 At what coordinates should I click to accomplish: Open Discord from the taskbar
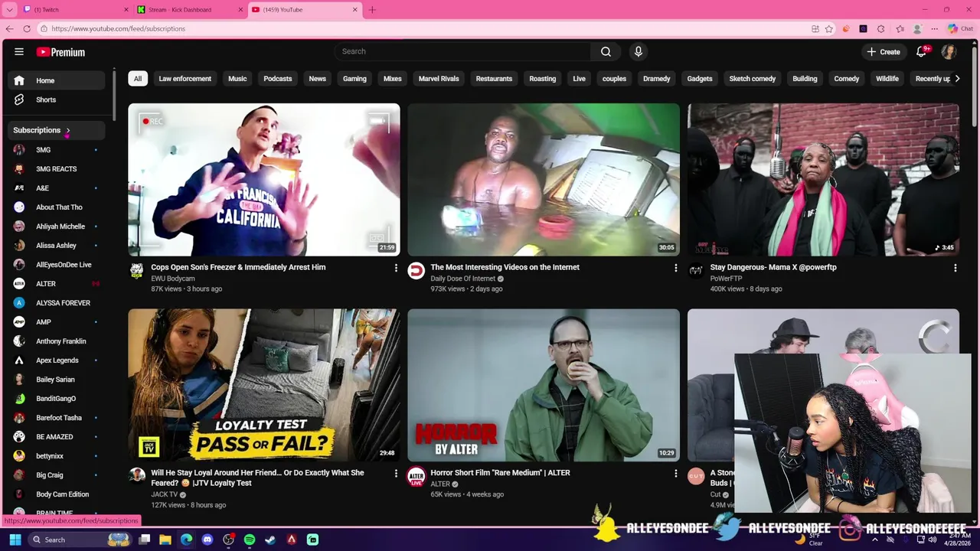click(x=207, y=540)
